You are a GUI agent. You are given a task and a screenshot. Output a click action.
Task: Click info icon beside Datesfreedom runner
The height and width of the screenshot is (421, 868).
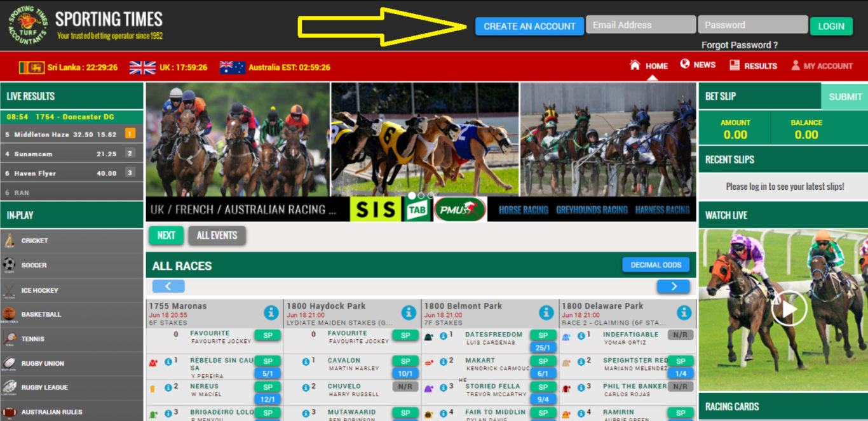(444, 335)
